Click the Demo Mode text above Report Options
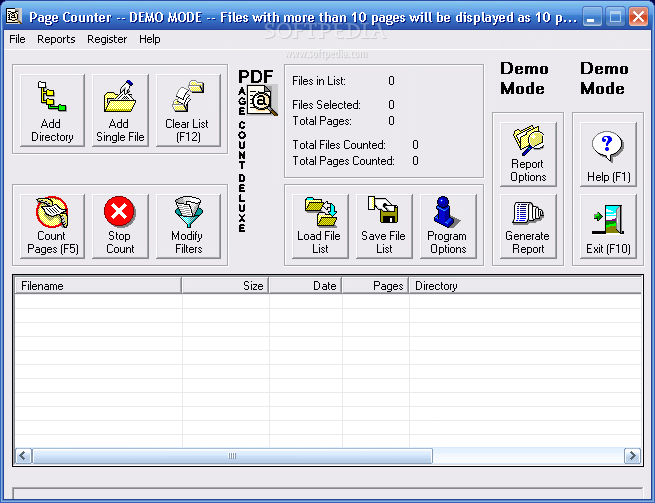655x503 pixels. click(524, 79)
